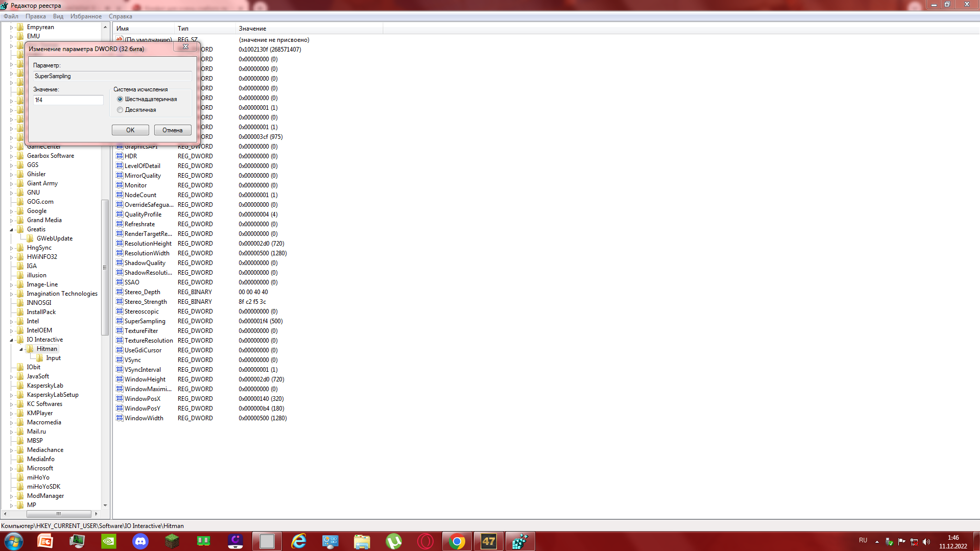Open Discord from the taskbar
Image resolution: width=980 pixels, height=551 pixels.
[140, 541]
